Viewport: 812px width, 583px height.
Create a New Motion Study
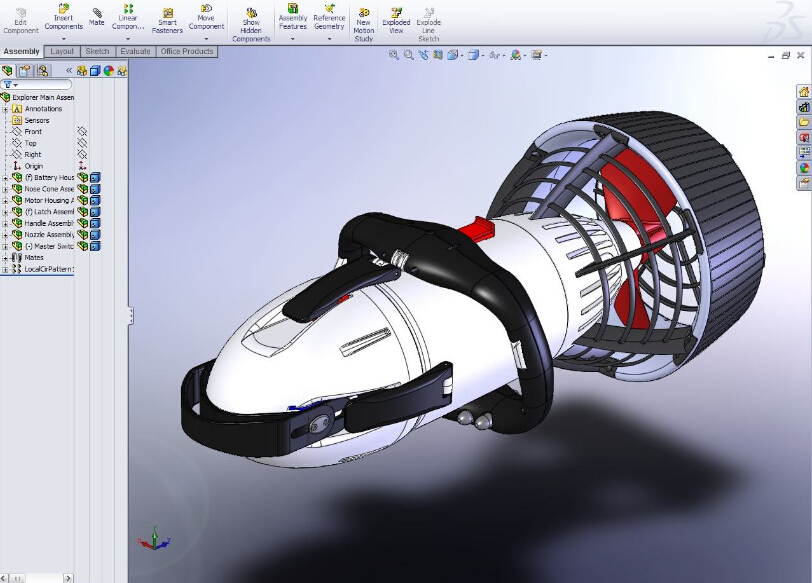[x=364, y=21]
